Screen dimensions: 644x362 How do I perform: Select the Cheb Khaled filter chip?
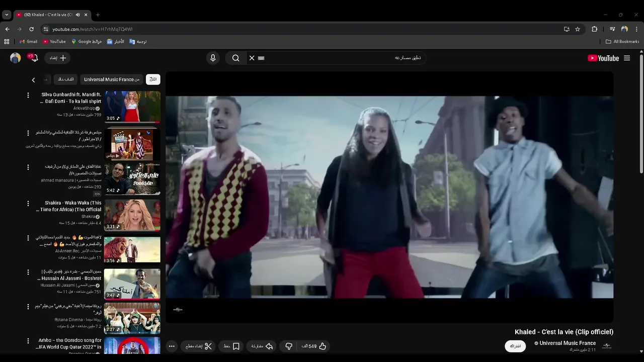click(x=65, y=79)
